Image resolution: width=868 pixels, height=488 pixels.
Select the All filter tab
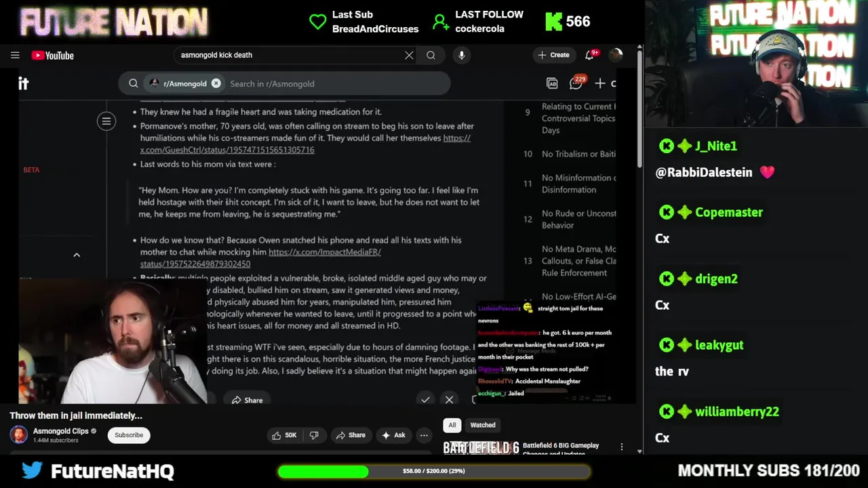tap(452, 425)
